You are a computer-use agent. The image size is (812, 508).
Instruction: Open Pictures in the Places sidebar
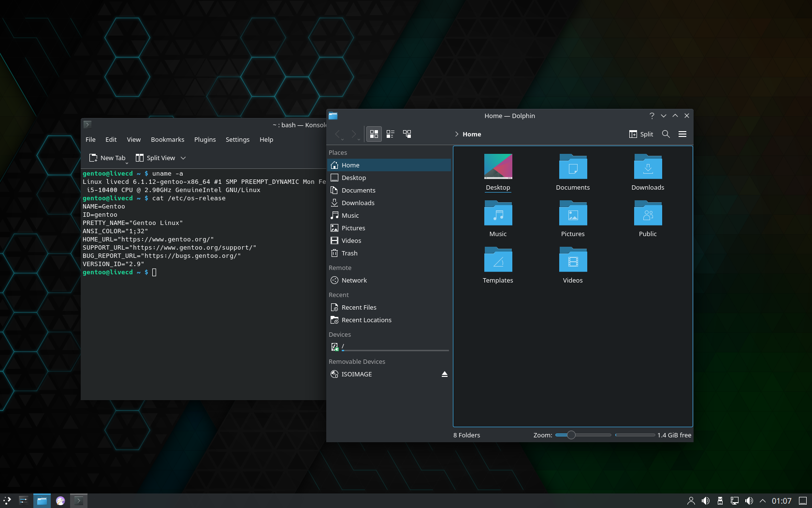(x=389, y=228)
